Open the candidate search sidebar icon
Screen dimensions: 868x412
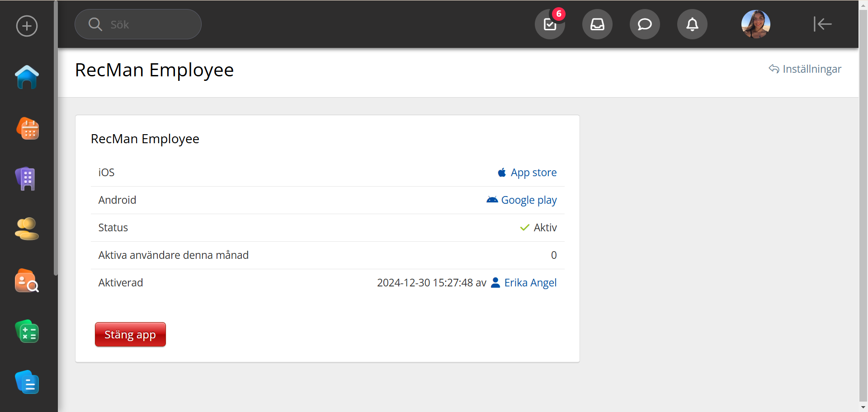coord(27,281)
